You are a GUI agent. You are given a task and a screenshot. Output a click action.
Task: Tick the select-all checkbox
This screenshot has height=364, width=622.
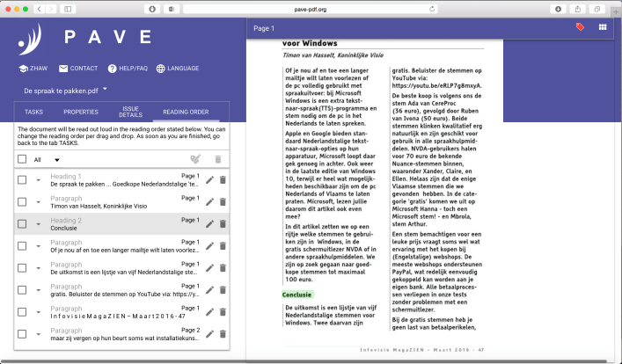coord(22,159)
